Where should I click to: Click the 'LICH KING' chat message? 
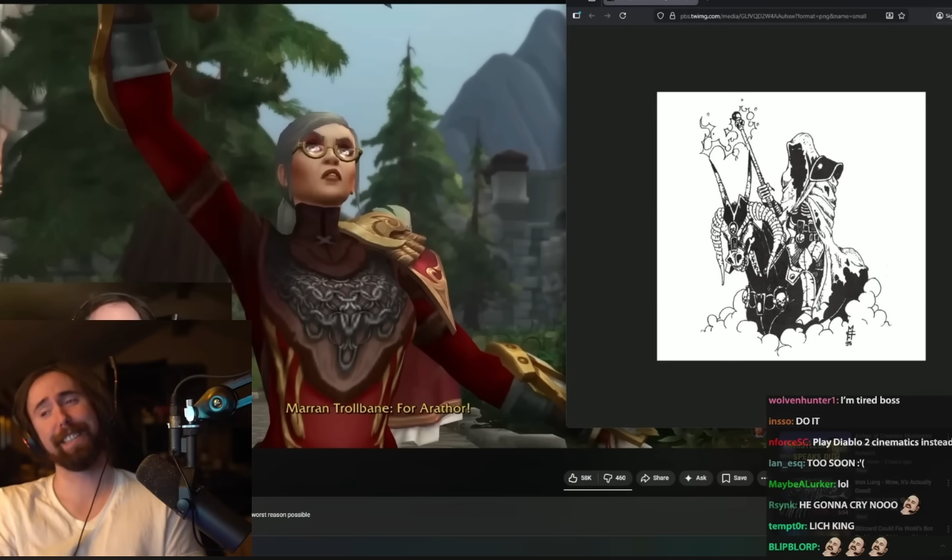(832, 526)
